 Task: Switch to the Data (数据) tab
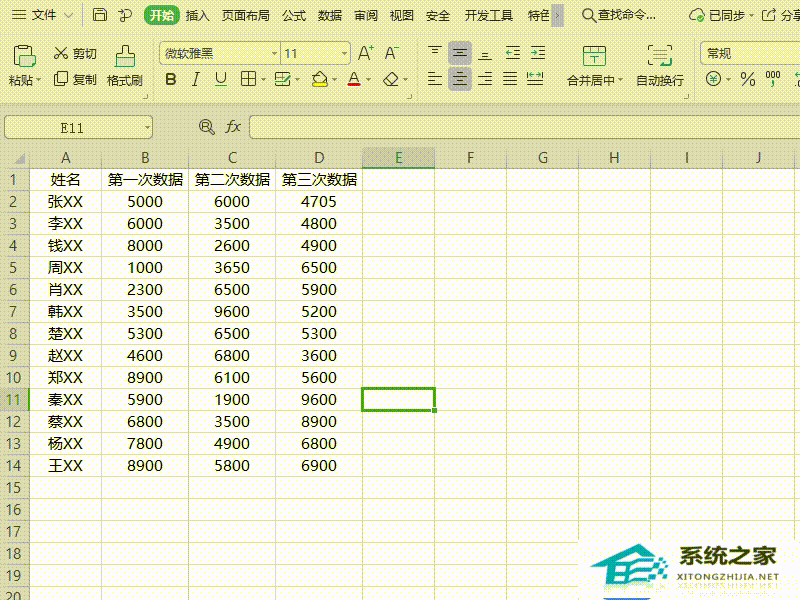point(330,15)
